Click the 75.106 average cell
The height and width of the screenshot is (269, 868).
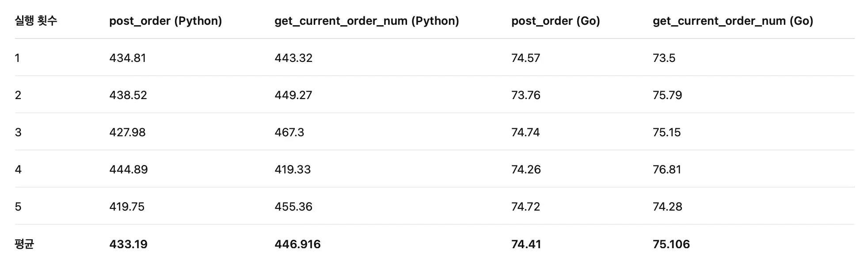tap(671, 244)
